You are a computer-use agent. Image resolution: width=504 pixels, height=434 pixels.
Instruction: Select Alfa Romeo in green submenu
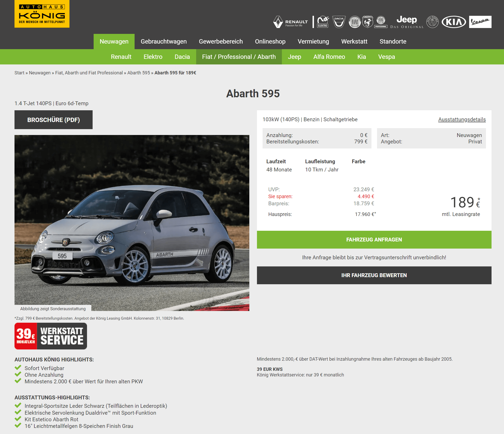click(x=329, y=57)
